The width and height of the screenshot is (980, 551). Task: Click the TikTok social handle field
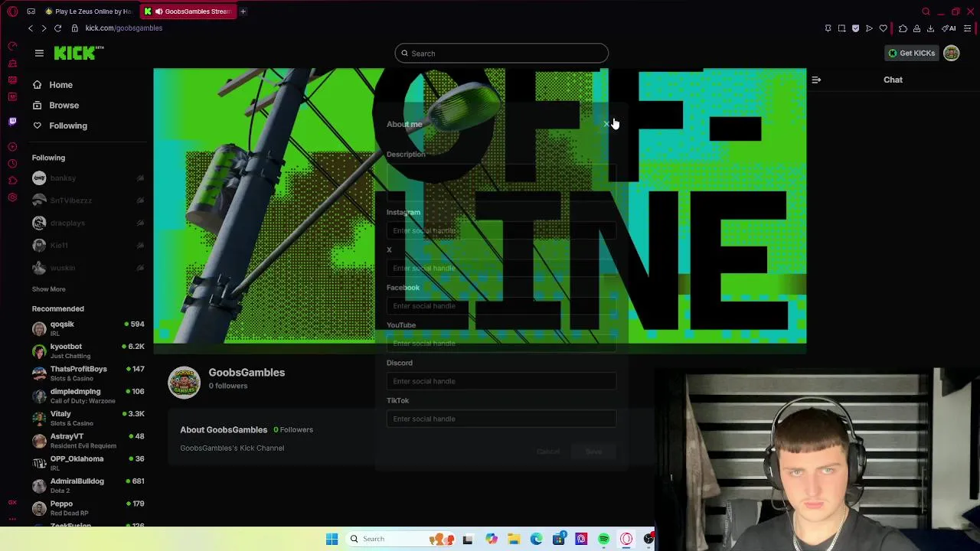tap(501, 419)
